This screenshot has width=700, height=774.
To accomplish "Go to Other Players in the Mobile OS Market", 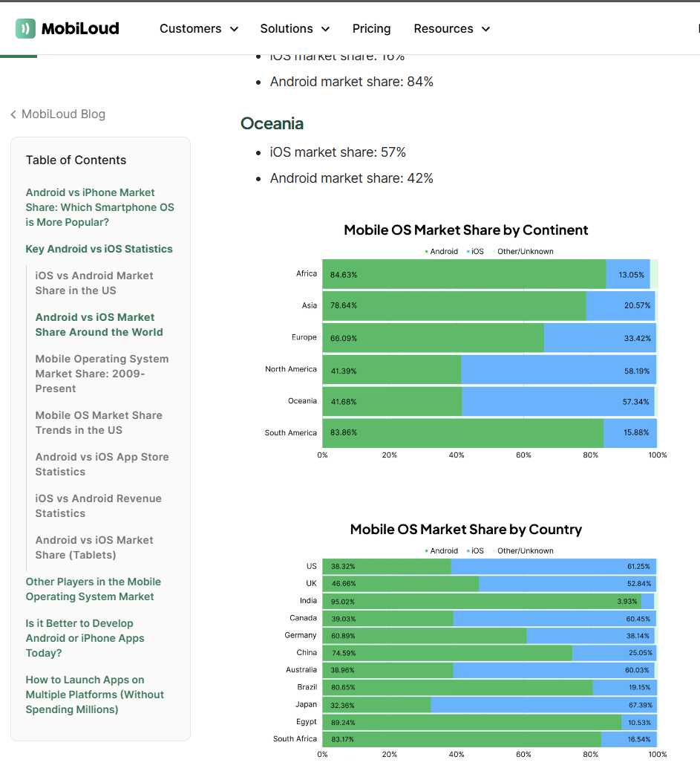I will (x=94, y=589).
